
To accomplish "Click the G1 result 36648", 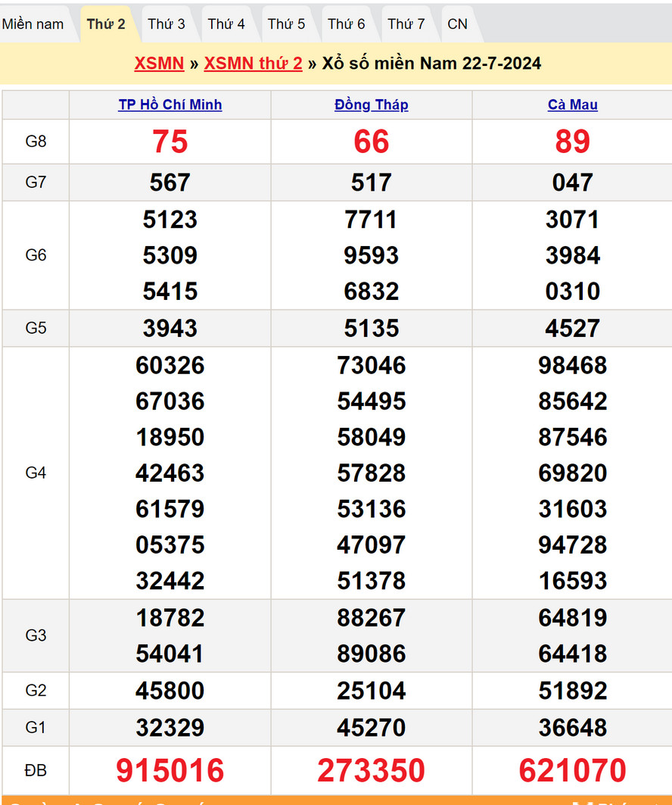I will click(573, 728).
